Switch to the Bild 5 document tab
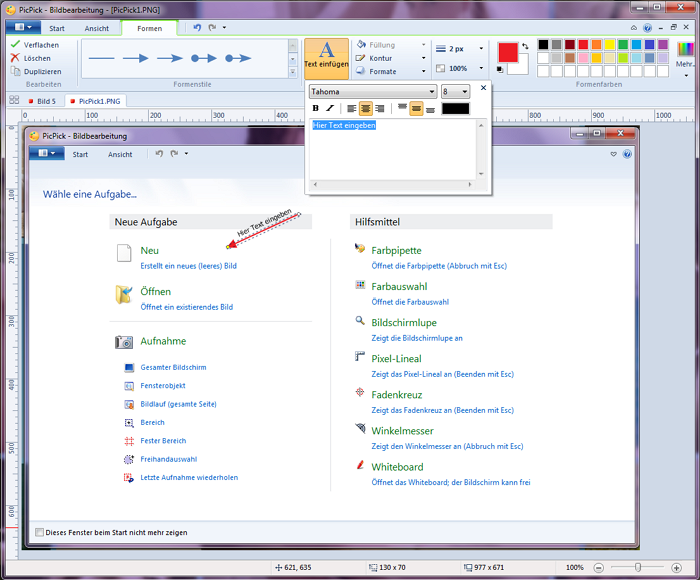 [x=42, y=101]
